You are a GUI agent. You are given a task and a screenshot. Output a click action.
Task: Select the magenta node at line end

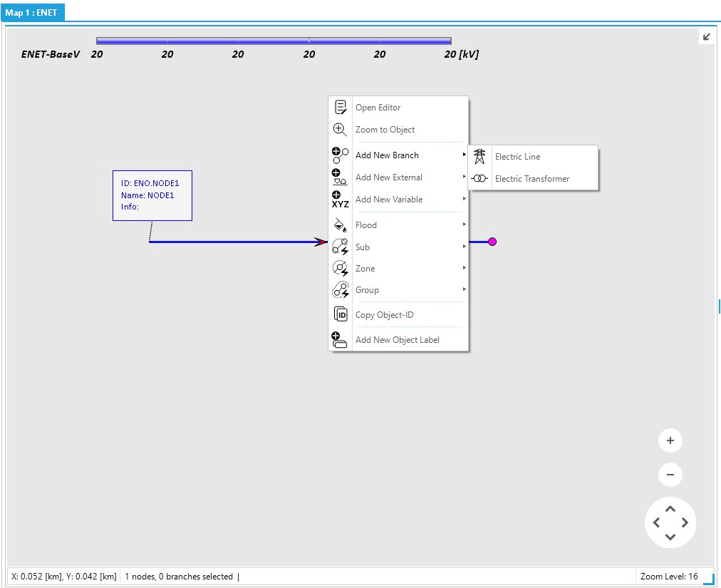pyautogui.click(x=492, y=242)
